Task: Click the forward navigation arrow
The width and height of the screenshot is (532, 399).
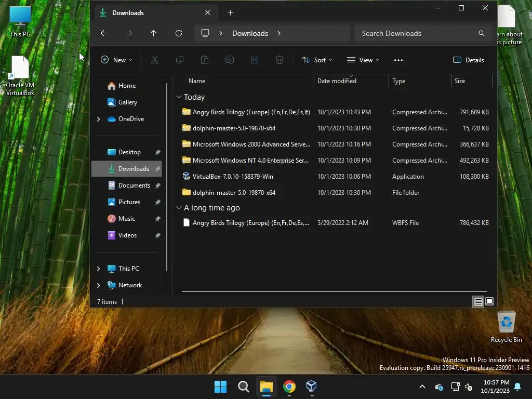Action: 129,33
